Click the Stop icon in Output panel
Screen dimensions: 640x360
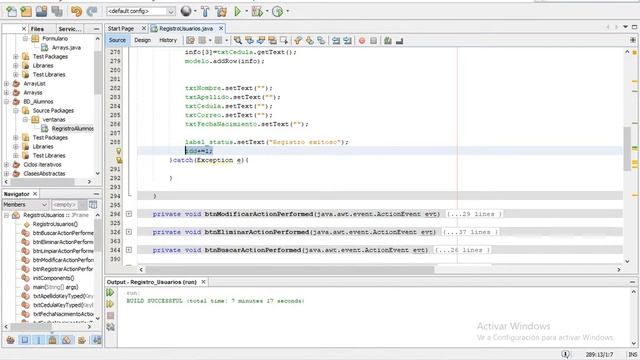[x=110, y=316]
